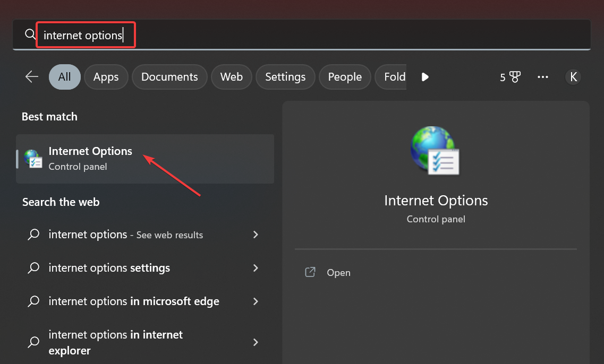Click the large Internet Options globe icon in preview
The height and width of the screenshot is (364, 604).
(x=435, y=150)
